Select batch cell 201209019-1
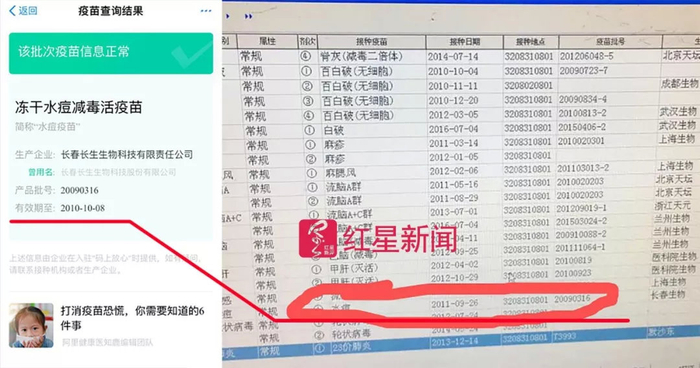The image size is (700, 368). pyautogui.click(x=582, y=208)
